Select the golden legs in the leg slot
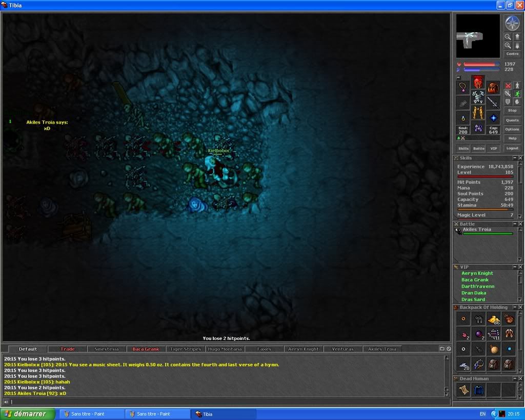 [478, 112]
